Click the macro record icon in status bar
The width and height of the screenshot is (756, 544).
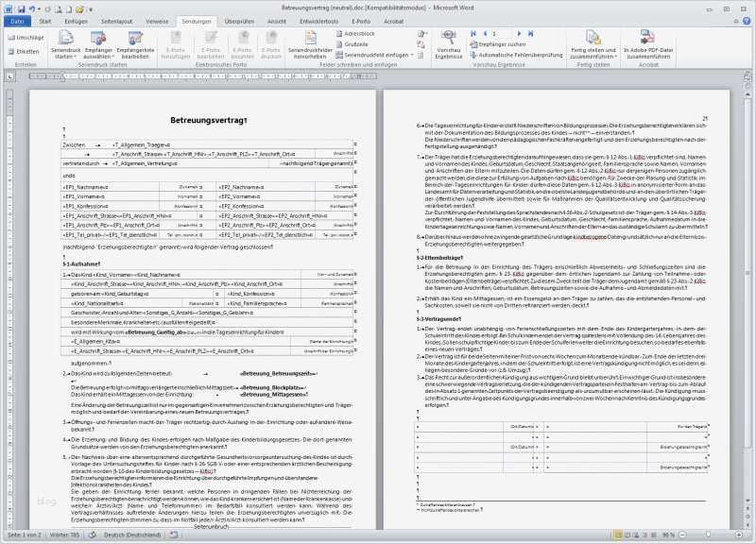pos(174,535)
